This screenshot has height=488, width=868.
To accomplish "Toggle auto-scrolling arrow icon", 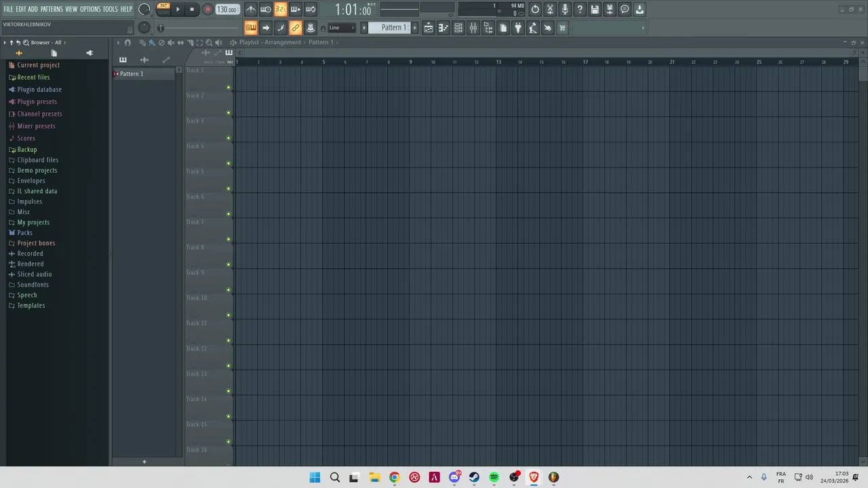I will click(x=266, y=28).
